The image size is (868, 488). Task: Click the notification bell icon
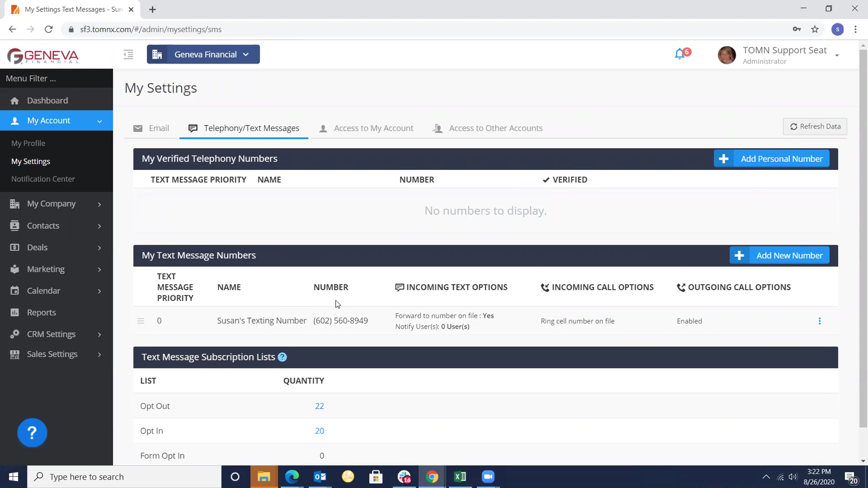coord(680,54)
